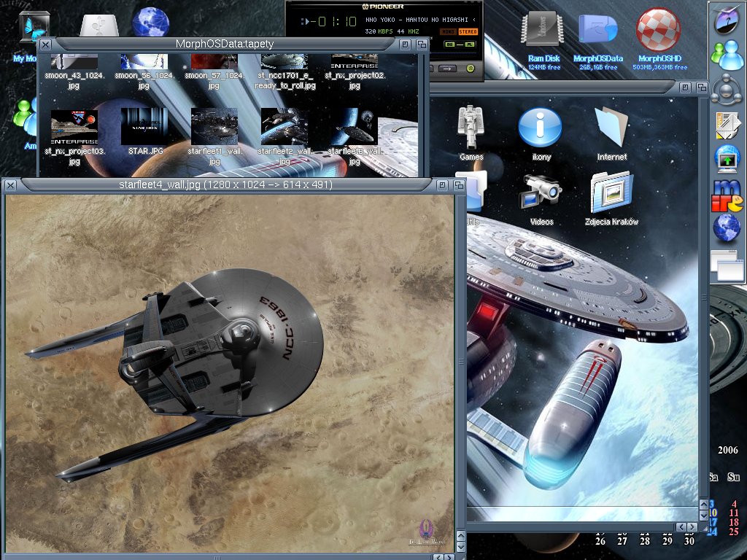Click the up scroll arrow of the image viewer
Viewport: 747px width, 560px height.
tap(461, 535)
